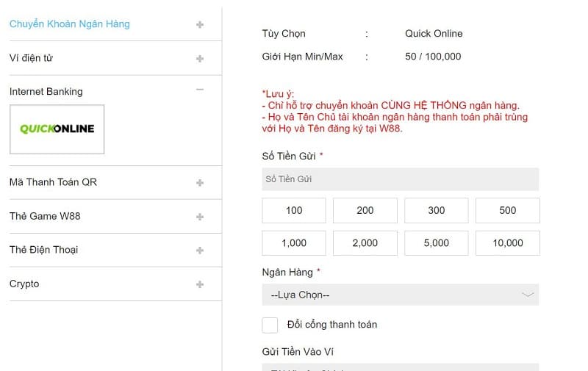
Task: Open Crypto menu item
Action: tap(24, 284)
